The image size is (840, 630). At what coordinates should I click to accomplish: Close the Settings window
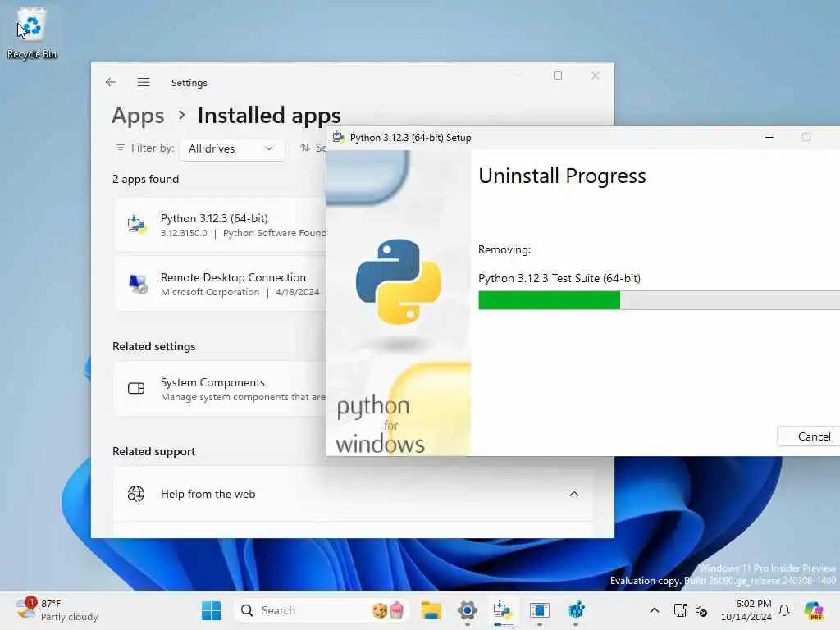click(596, 75)
